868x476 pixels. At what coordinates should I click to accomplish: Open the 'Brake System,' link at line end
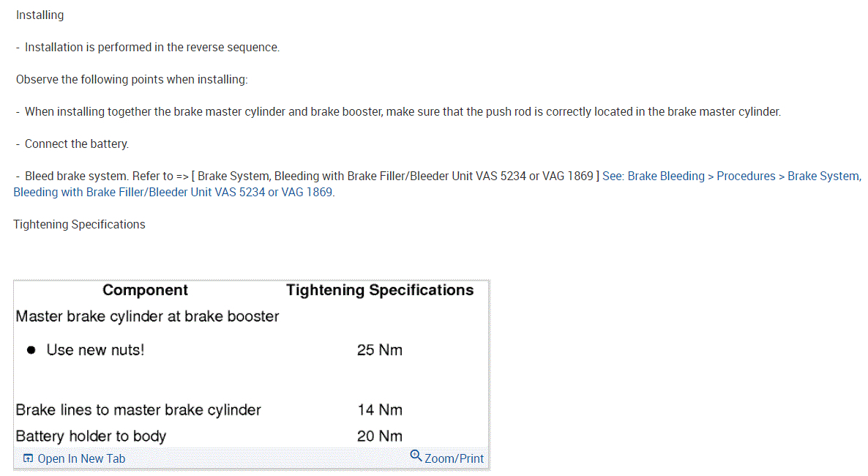[824, 176]
